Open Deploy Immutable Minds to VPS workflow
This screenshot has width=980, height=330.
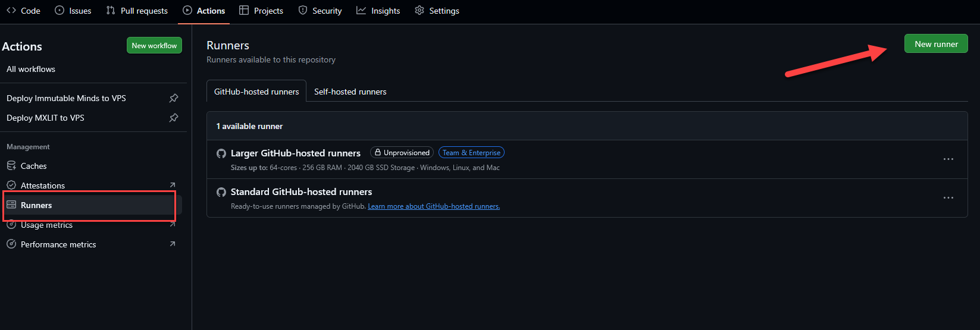pyautogui.click(x=66, y=98)
